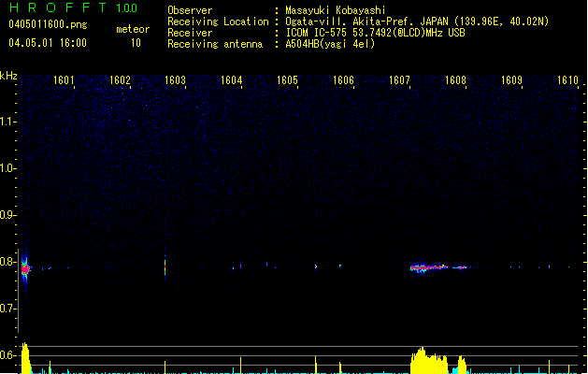Click the 1608 time marker
Image resolution: width=588 pixels, height=374 pixels.
pyautogui.click(x=455, y=80)
